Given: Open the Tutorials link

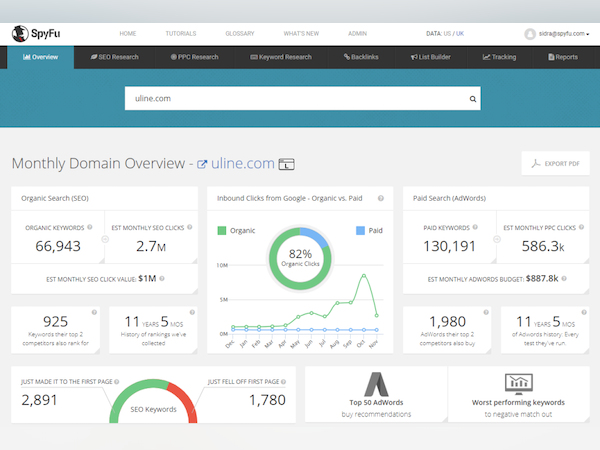Looking at the screenshot, I should pos(181,34).
